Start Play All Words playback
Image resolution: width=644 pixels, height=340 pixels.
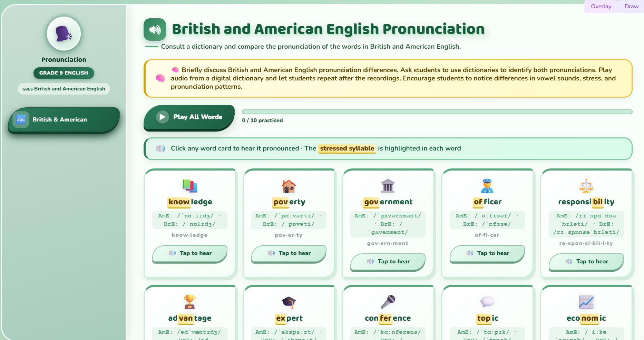tap(189, 117)
